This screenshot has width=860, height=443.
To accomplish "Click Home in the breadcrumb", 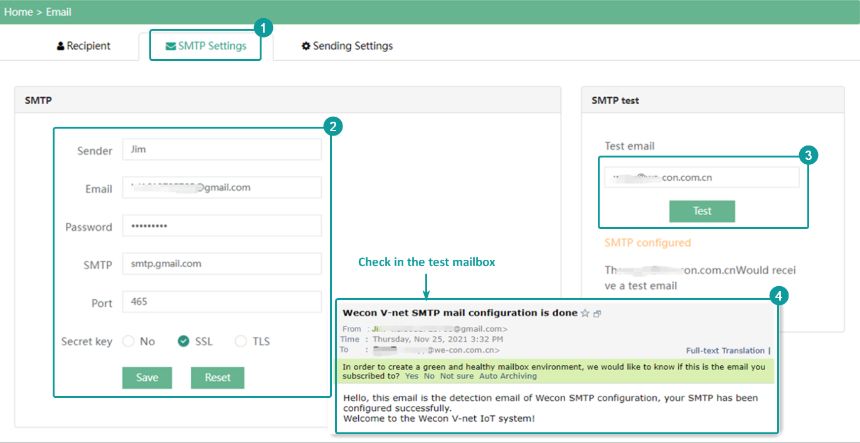I will pos(19,12).
